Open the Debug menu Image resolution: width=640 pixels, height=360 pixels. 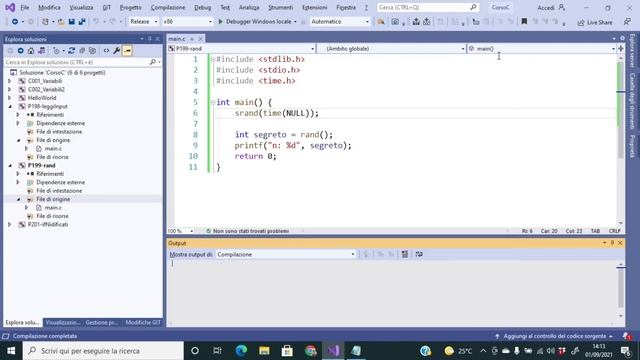point(202,7)
